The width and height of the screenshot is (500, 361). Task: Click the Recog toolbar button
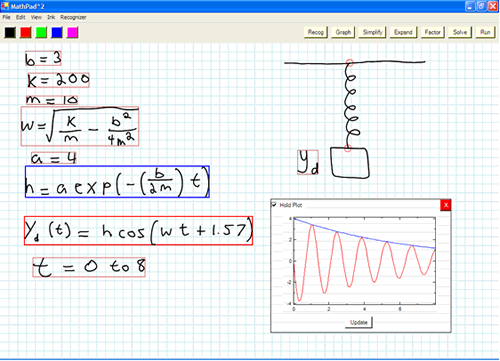316,32
